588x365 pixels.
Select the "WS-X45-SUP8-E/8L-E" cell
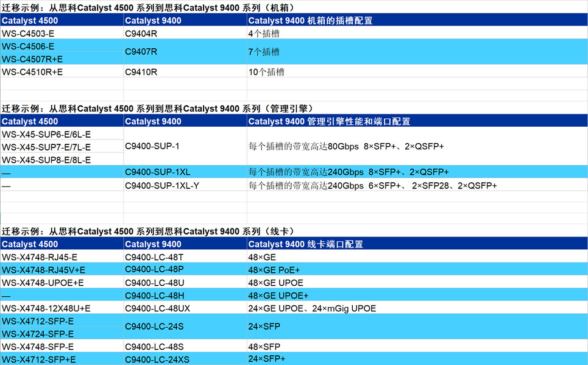pyautogui.click(x=62, y=160)
